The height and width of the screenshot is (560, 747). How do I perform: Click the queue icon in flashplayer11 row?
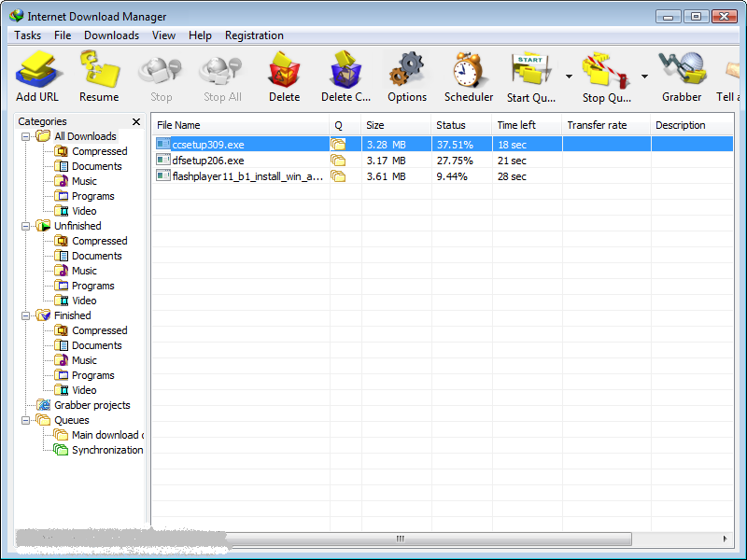pyautogui.click(x=338, y=176)
